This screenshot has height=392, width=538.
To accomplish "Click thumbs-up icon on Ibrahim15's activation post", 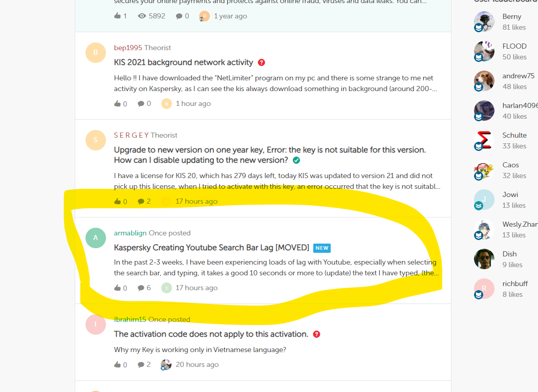I will [x=117, y=364].
